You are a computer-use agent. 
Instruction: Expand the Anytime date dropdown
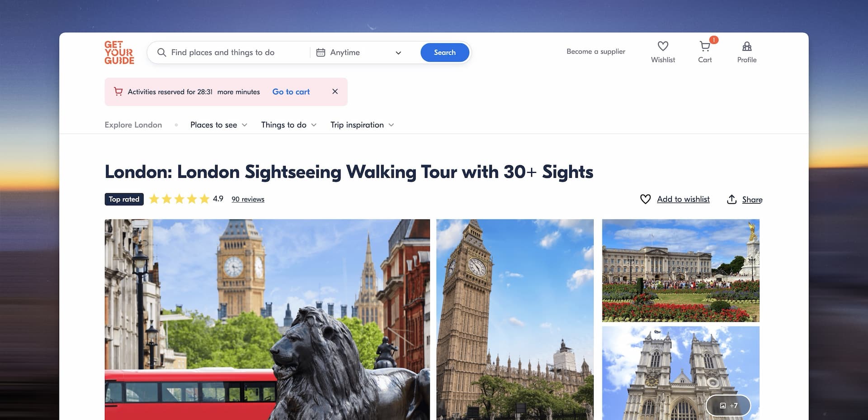pyautogui.click(x=398, y=53)
